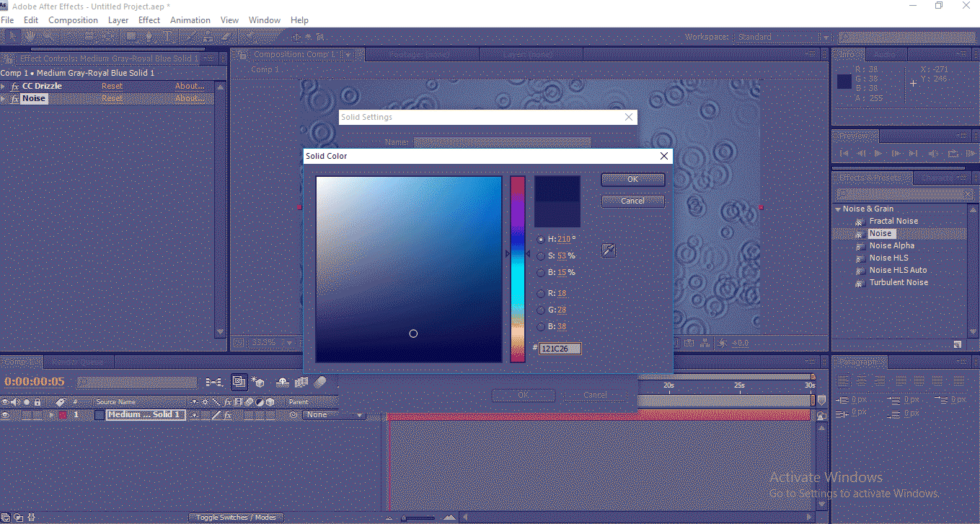Click the Noise HLS Auto effect icon
The width and height of the screenshot is (980, 524).
point(859,271)
